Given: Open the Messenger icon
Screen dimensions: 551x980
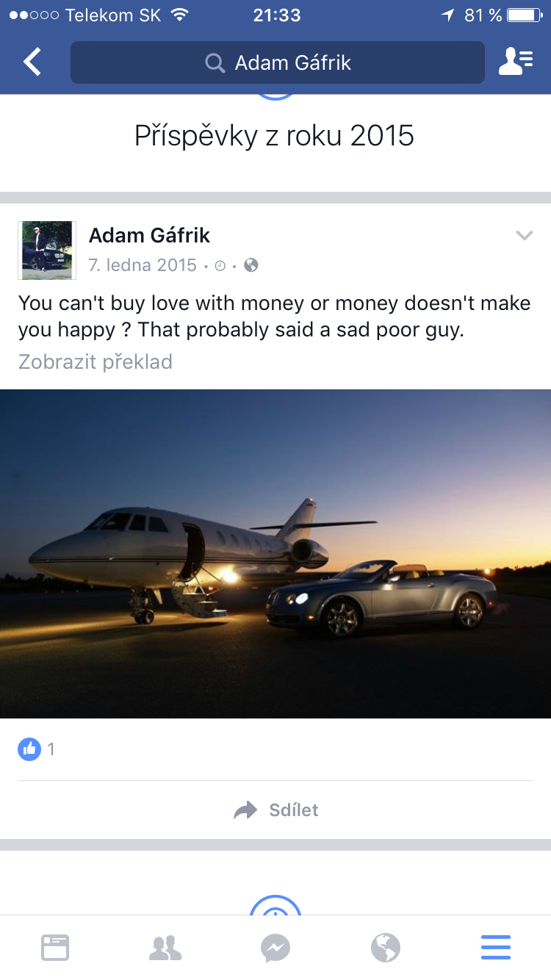Looking at the screenshot, I should pyautogui.click(x=275, y=948).
